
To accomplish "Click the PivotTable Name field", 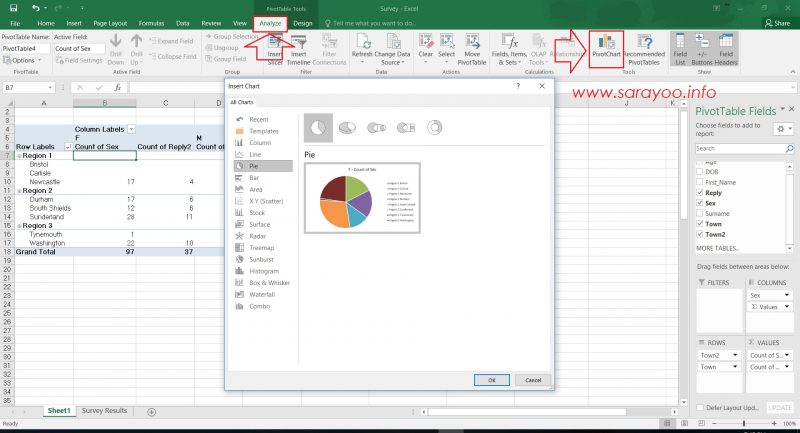I will pos(26,48).
